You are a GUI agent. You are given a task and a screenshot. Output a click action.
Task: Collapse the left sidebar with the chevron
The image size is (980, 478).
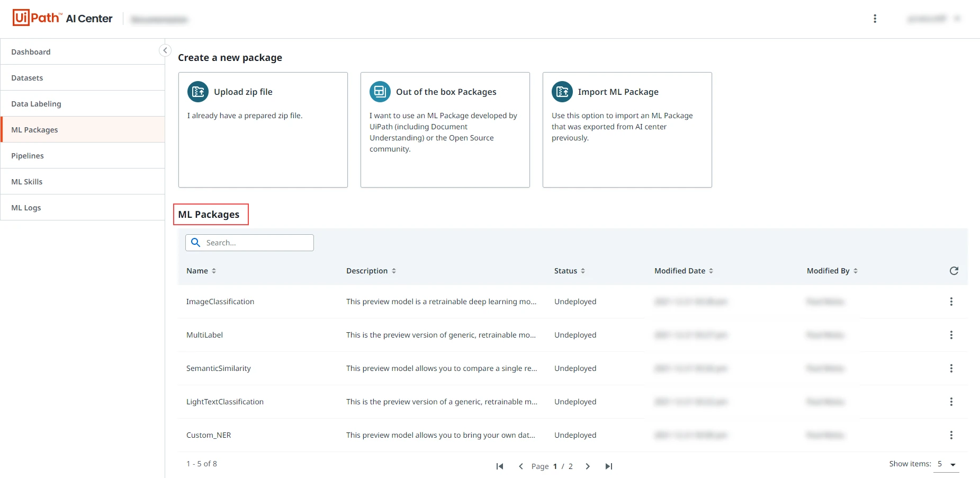point(165,50)
